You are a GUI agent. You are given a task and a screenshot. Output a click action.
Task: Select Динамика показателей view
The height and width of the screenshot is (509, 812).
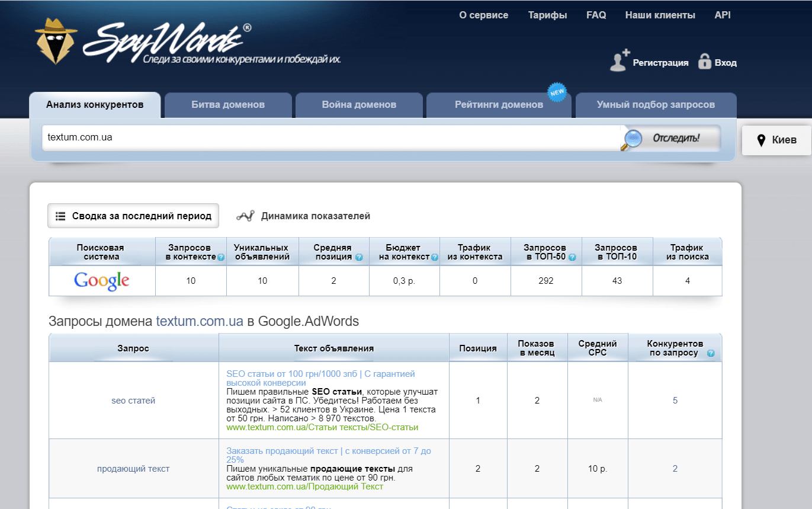[x=303, y=216]
